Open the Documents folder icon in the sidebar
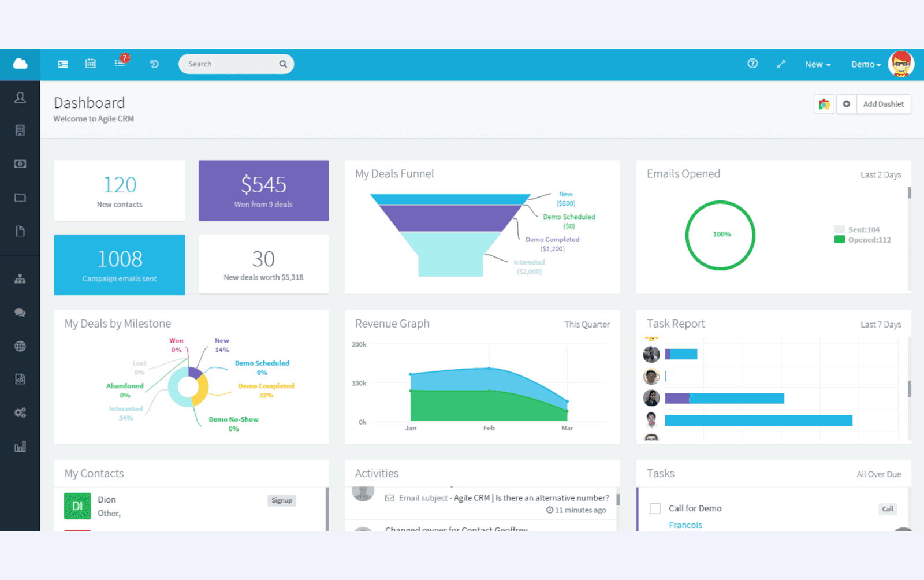Screen dimensions: 924x580 pyautogui.click(x=20, y=197)
